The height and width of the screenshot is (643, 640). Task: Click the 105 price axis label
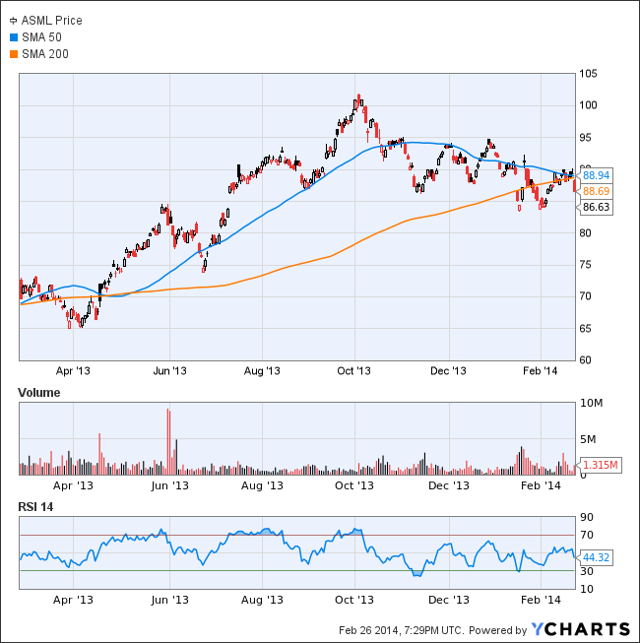pos(588,74)
